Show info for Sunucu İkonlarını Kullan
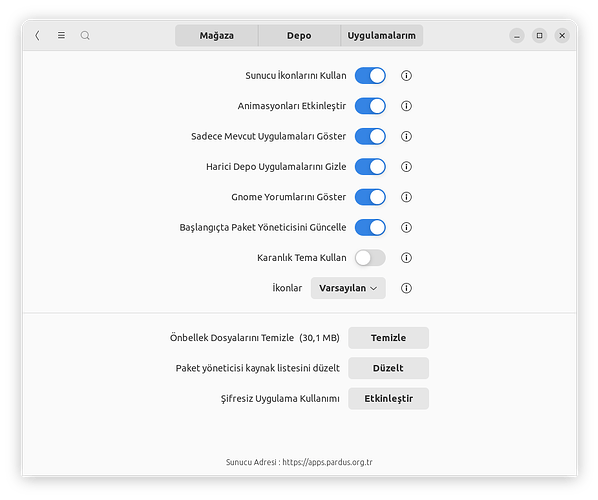 (x=406, y=76)
